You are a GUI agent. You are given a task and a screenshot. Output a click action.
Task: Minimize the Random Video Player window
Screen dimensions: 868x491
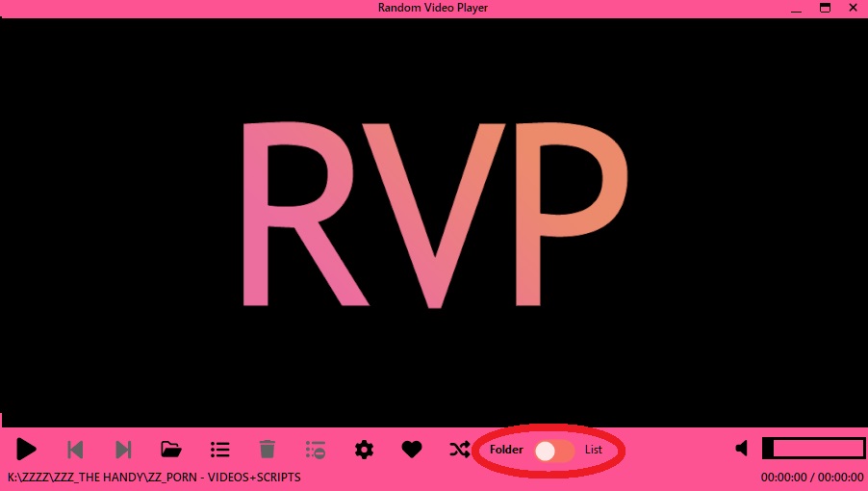point(796,8)
